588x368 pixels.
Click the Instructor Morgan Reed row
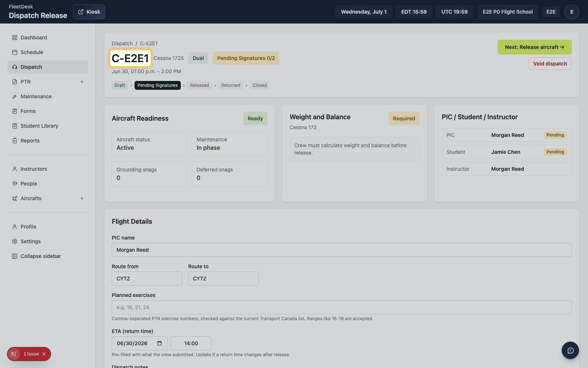(x=506, y=169)
